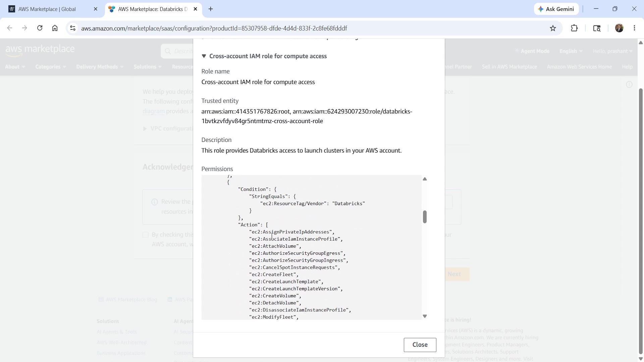The height and width of the screenshot is (362, 644).
Task: Click the "ec2:AttachVolume" permission line
Action: point(275,246)
